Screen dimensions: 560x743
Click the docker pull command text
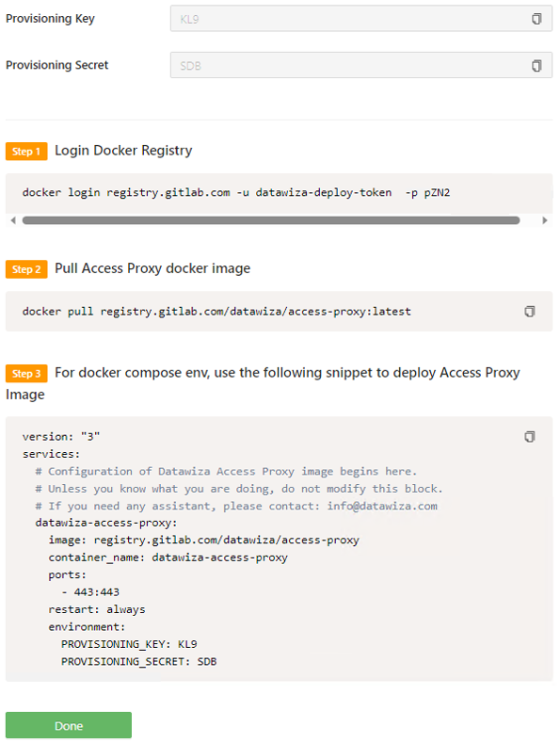tap(216, 312)
